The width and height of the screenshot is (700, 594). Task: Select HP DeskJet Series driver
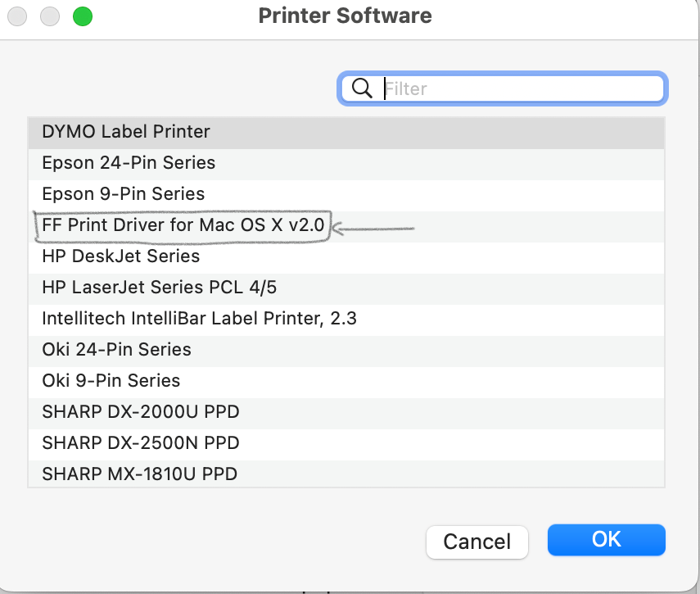pyautogui.click(x=120, y=256)
